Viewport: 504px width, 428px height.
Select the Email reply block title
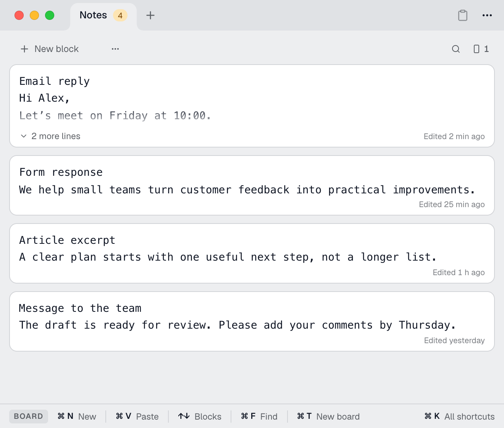[x=55, y=81]
